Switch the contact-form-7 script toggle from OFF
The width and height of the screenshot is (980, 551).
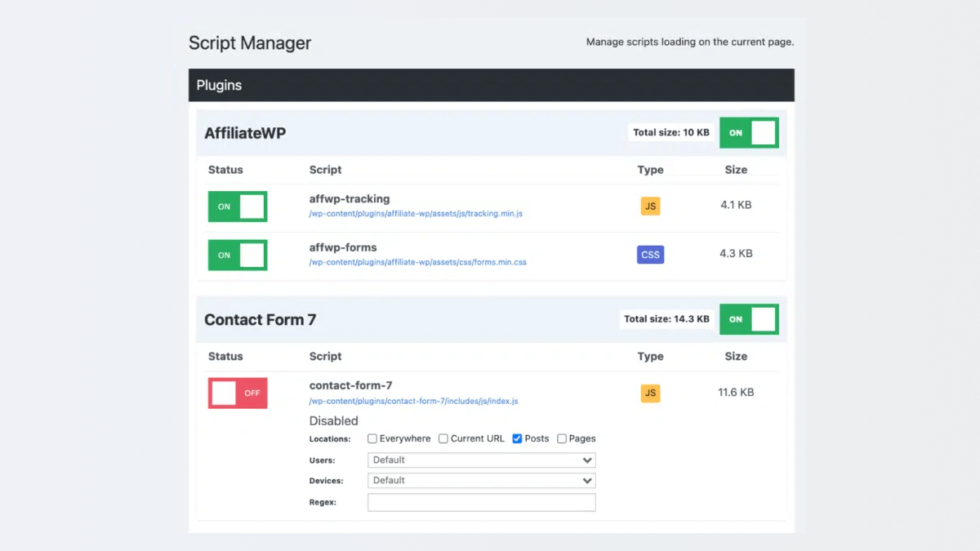(238, 393)
